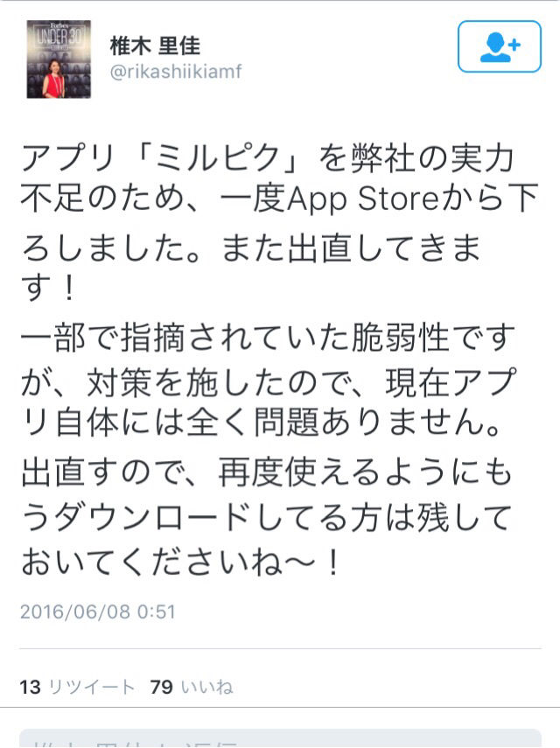Open the display name 椎木 里佳
The image size is (560, 748).
(155, 45)
